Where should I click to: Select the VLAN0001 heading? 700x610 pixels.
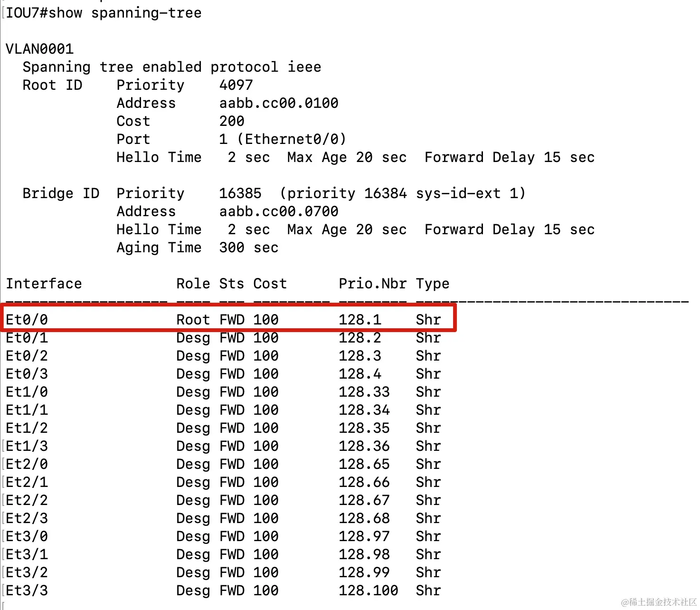[x=39, y=49]
